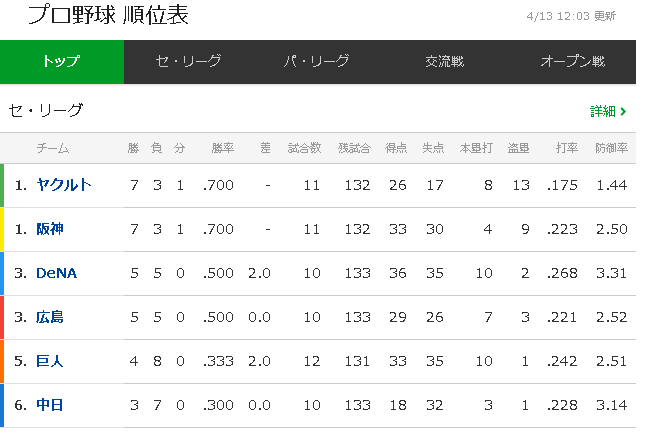Open the オープン戦 tab
The image size is (650, 435).
(x=572, y=62)
